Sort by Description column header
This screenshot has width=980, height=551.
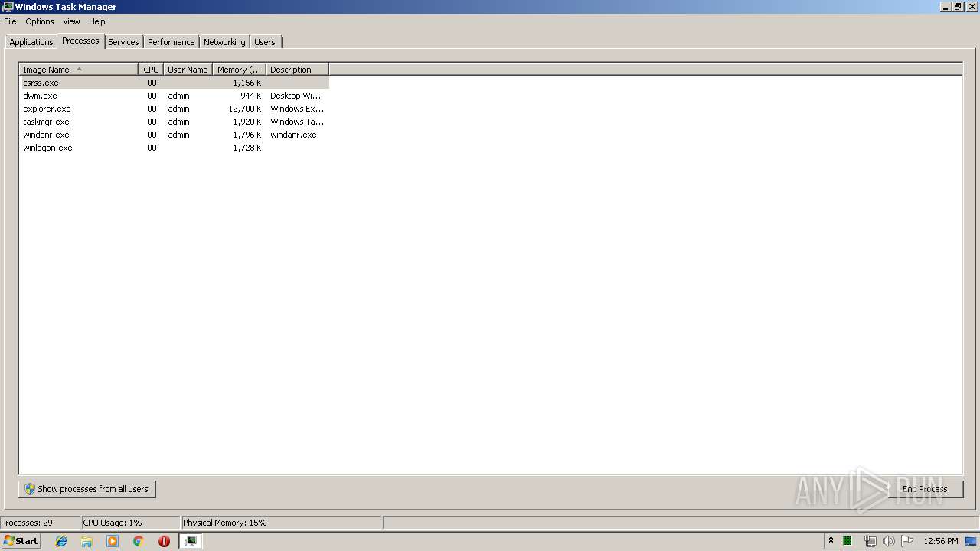click(297, 70)
